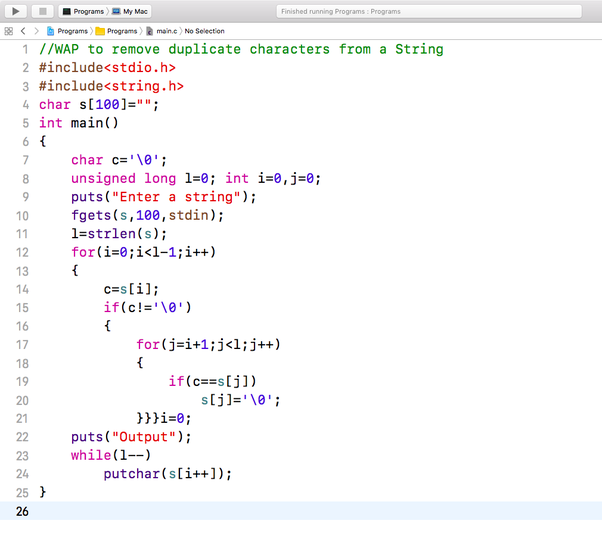Click the int main() line
This screenshot has width=602, height=536.
click(79, 123)
